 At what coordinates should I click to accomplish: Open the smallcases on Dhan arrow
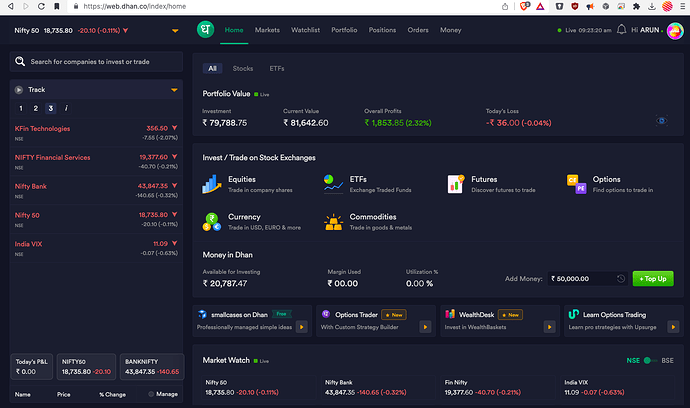click(x=301, y=327)
